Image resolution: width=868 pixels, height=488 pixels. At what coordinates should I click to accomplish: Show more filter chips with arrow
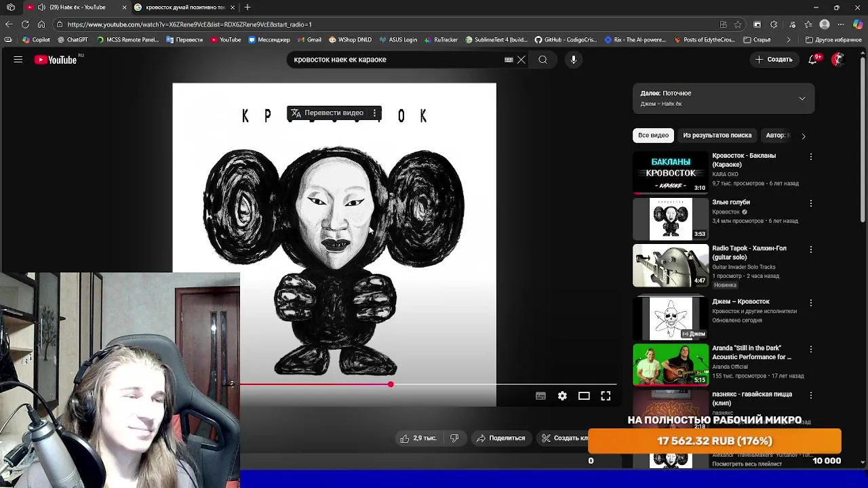coord(804,136)
